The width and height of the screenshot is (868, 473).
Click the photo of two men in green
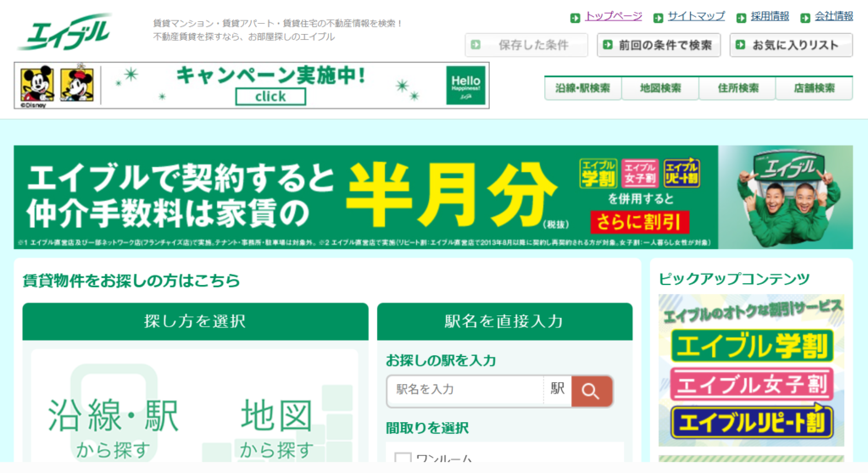pos(786,198)
